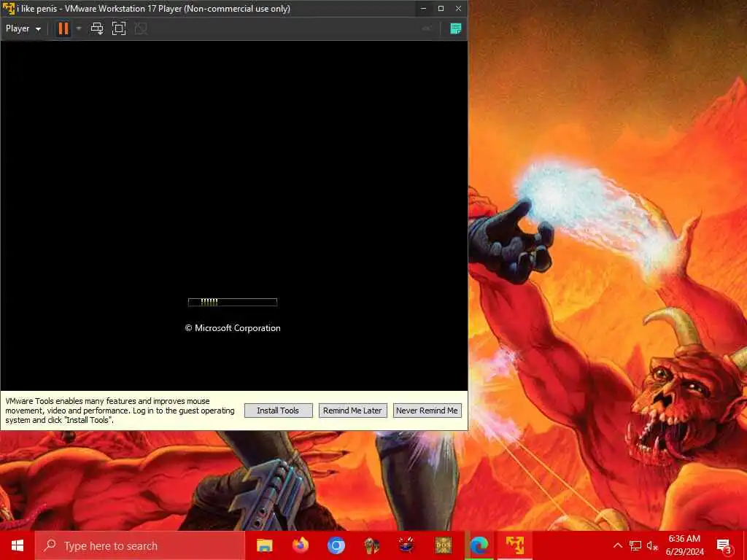Click the Type here to search box

coord(139,545)
